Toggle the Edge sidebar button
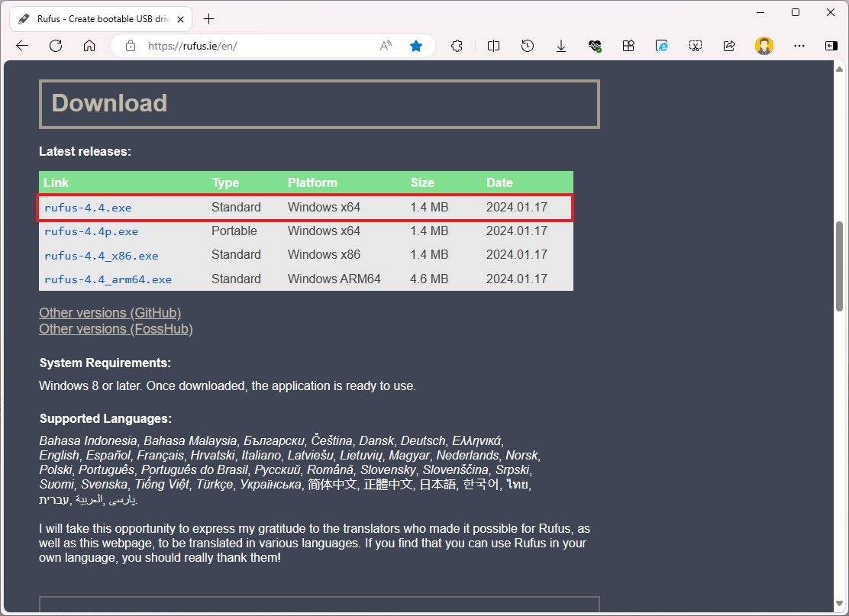Viewport: 849px width, 616px height. point(831,46)
